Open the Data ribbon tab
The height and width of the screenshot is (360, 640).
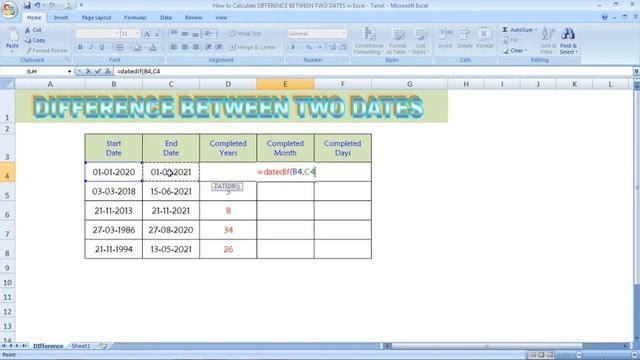tap(166, 18)
